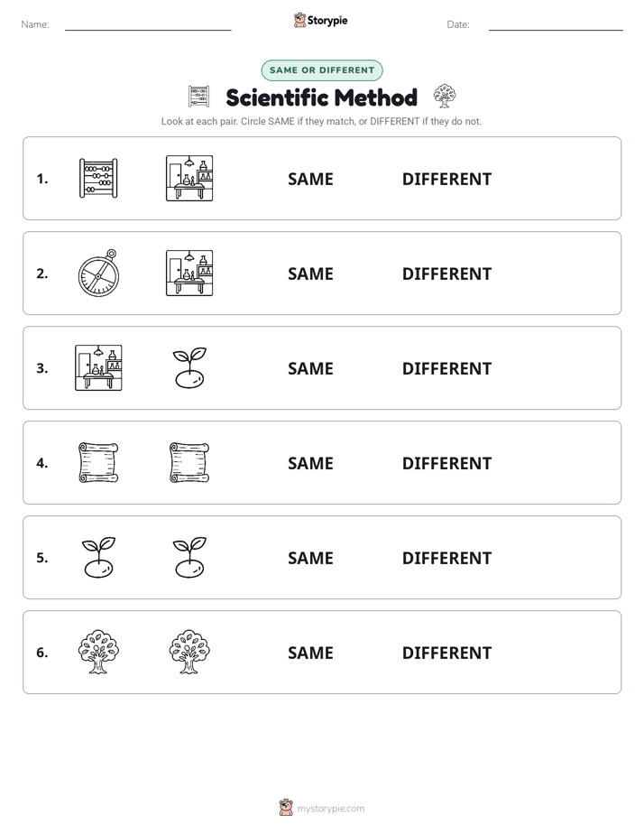
Task: Choose DIFFERENT for pair number 2
Action: (x=446, y=273)
